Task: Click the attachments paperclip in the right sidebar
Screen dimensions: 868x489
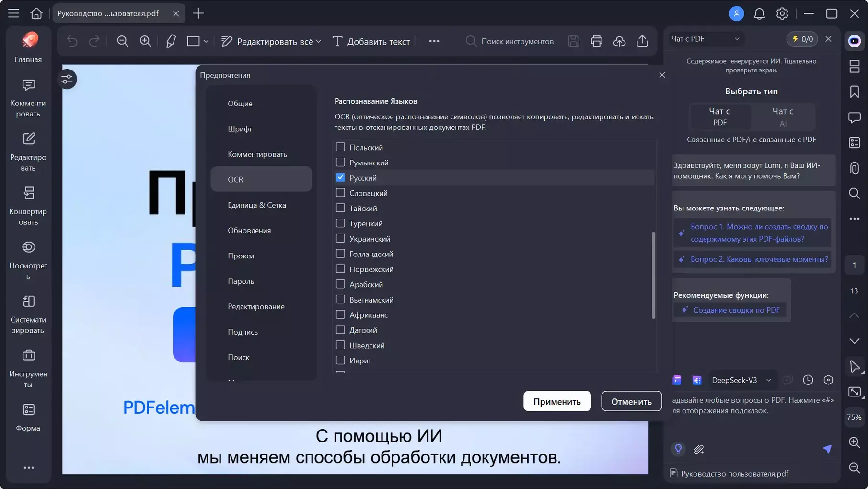Action: [x=855, y=168]
